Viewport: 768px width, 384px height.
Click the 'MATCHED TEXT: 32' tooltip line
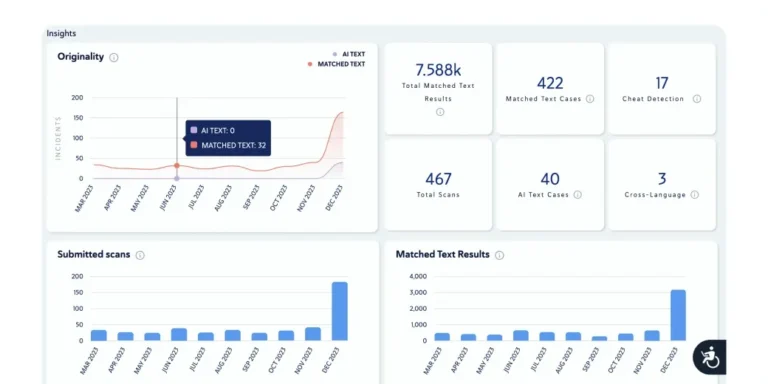(x=229, y=145)
